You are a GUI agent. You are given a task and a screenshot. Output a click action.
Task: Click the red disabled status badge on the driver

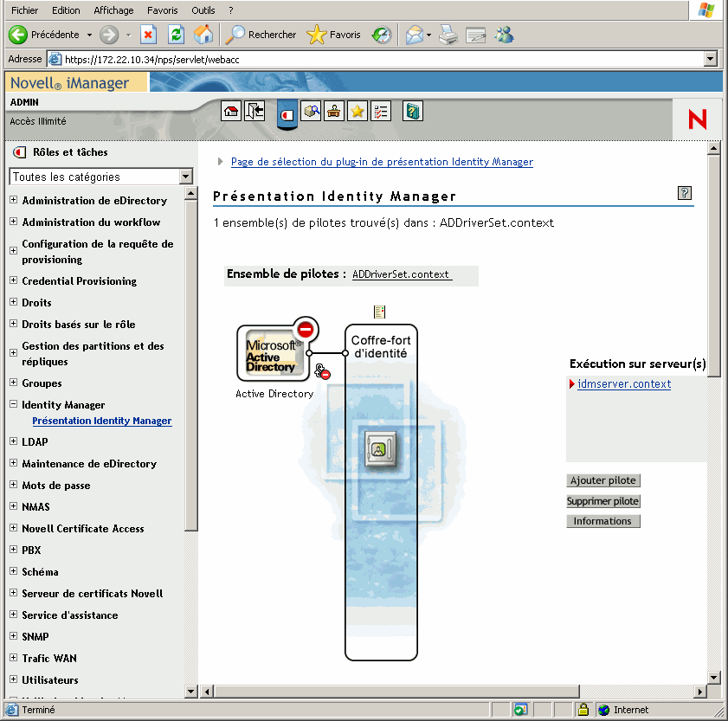304,330
